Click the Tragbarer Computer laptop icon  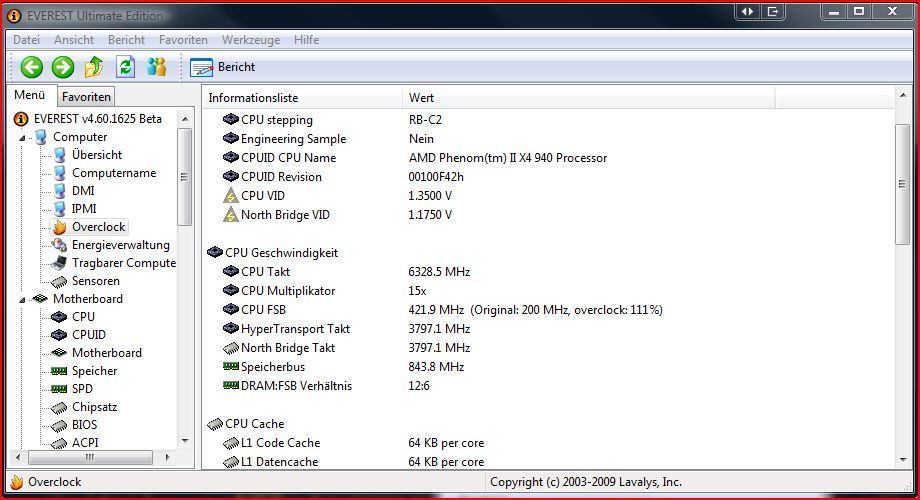[x=59, y=263]
